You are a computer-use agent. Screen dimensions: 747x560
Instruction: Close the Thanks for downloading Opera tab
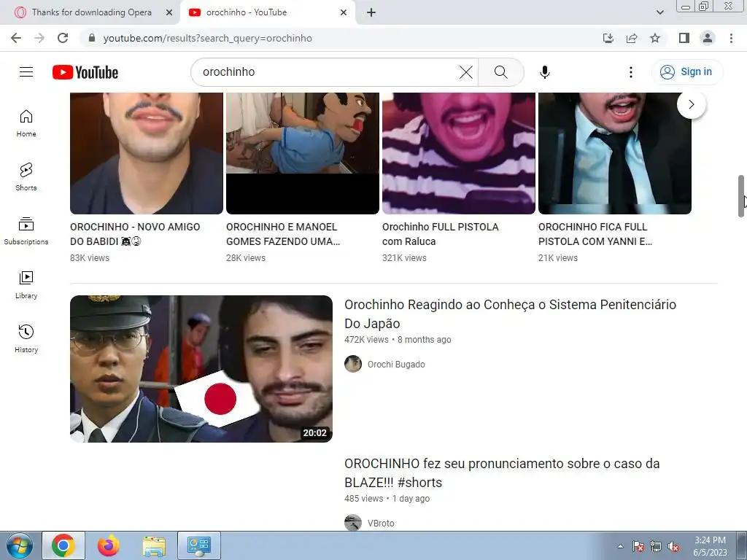point(169,13)
